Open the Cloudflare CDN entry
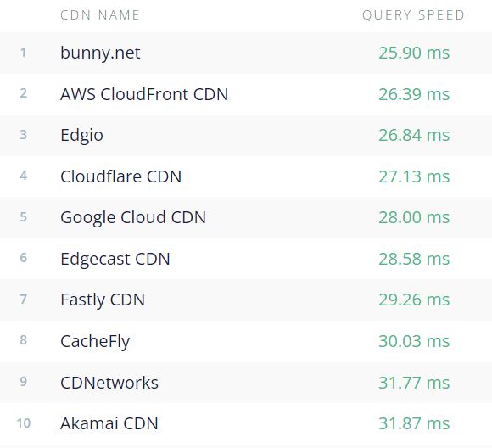The width and height of the screenshot is (492, 448). (120, 176)
